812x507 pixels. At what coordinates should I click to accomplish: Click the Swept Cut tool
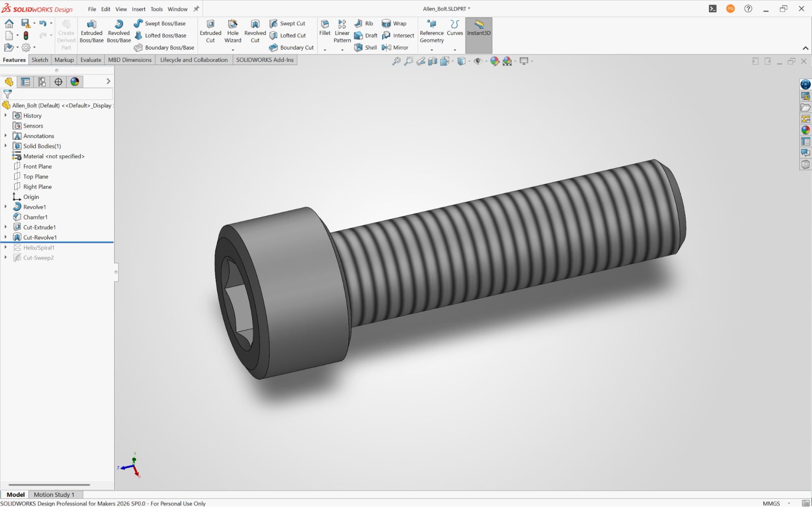pos(287,24)
